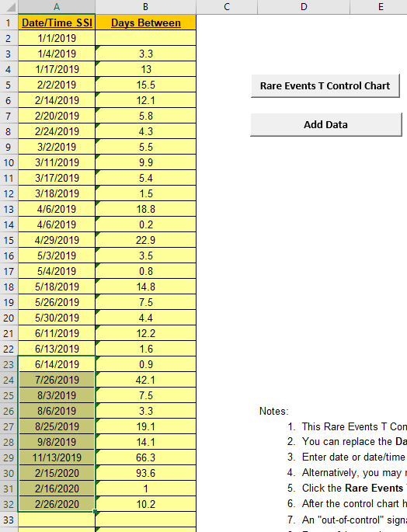Click the fill handle below cell 2/26/2020

pos(95,511)
